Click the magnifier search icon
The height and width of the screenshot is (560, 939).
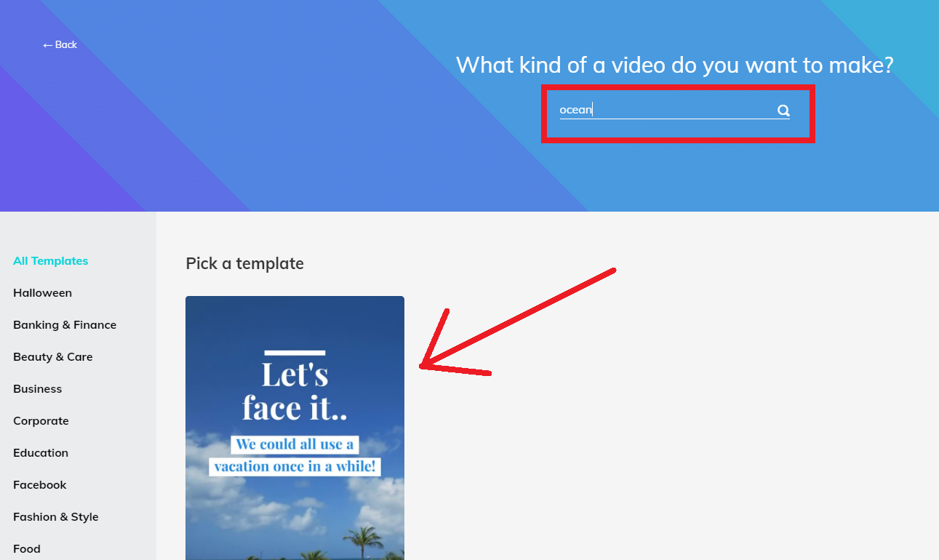(x=783, y=111)
